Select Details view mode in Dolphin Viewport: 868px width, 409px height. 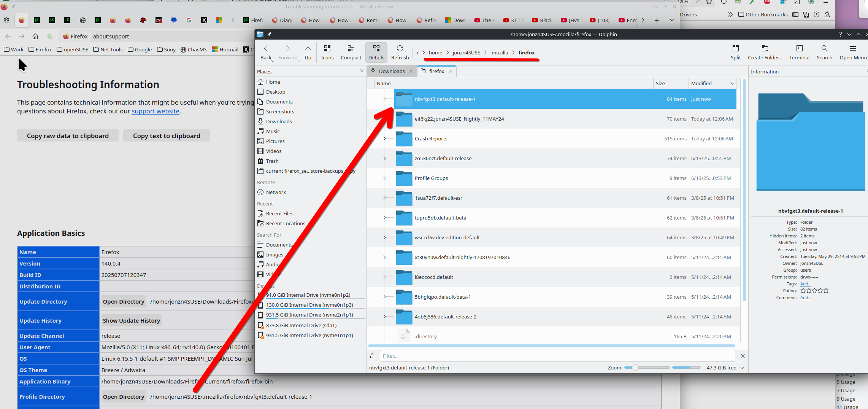coord(376,53)
